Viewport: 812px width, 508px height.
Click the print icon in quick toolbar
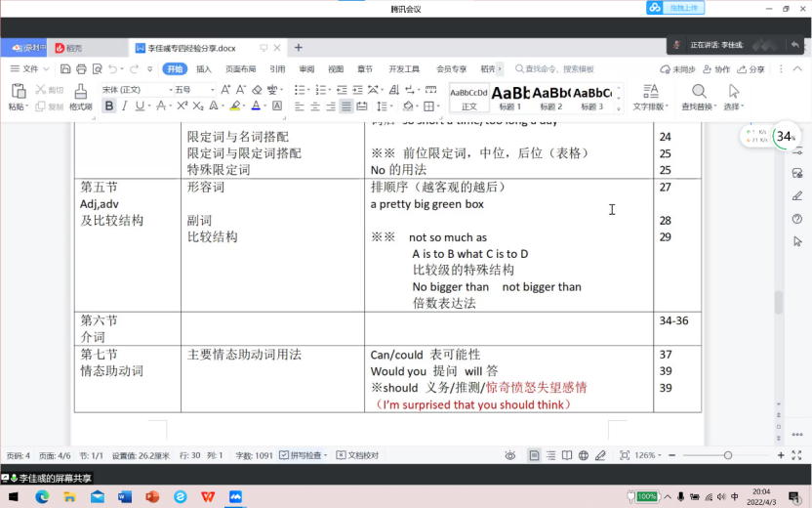pyautogui.click(x=95, y=69)
